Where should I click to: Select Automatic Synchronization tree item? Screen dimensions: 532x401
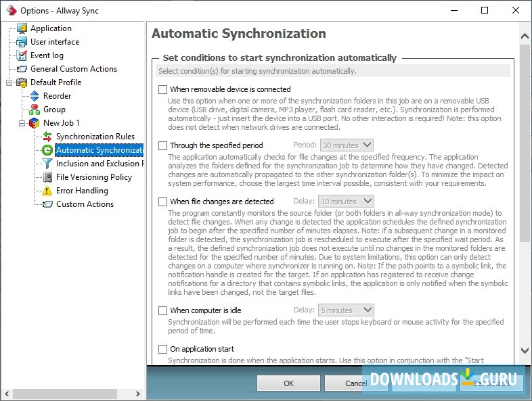tap(99, 150)
